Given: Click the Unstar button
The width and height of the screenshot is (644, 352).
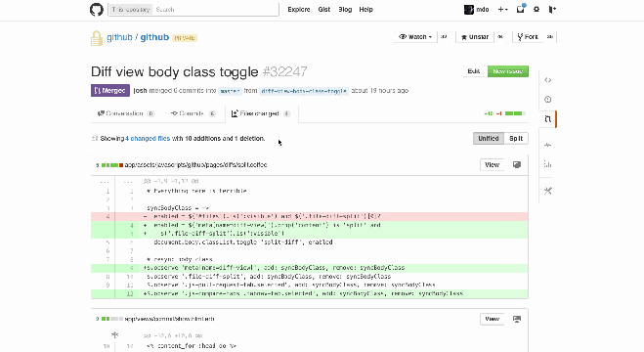Looking at the screenshot, I should tap(474, 37).
